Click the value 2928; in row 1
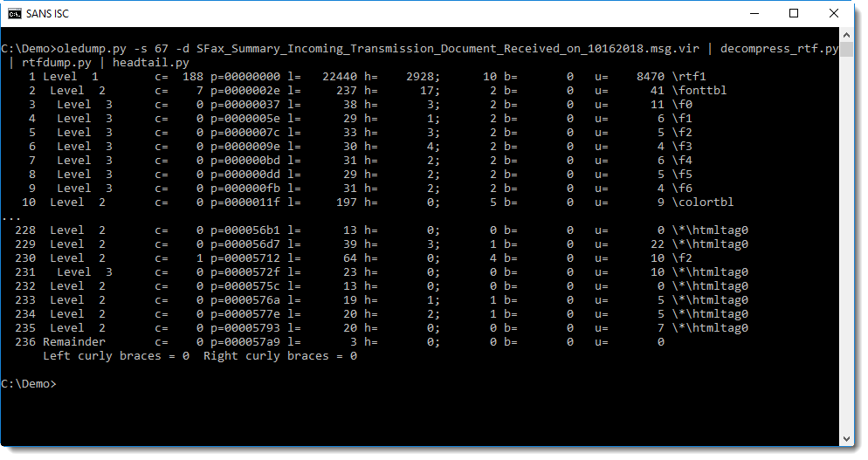 click(423, 77)
